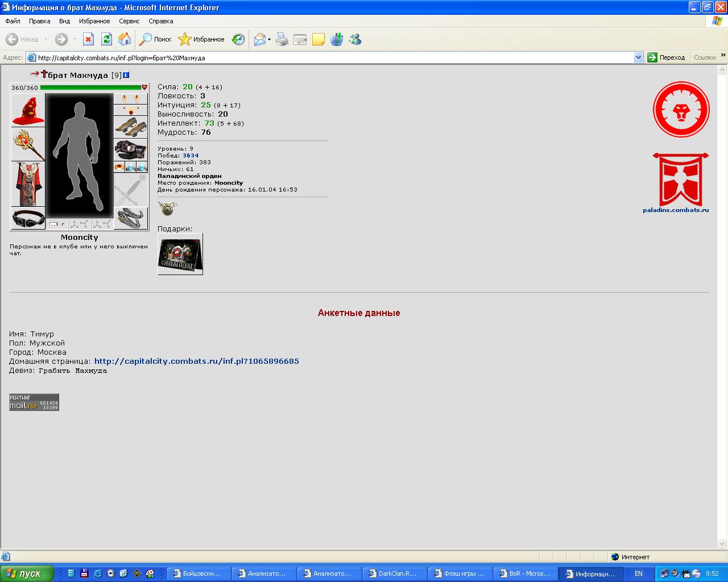Open the Правка menu
Screen dimensions: 728x582
(x=40, y=21)
